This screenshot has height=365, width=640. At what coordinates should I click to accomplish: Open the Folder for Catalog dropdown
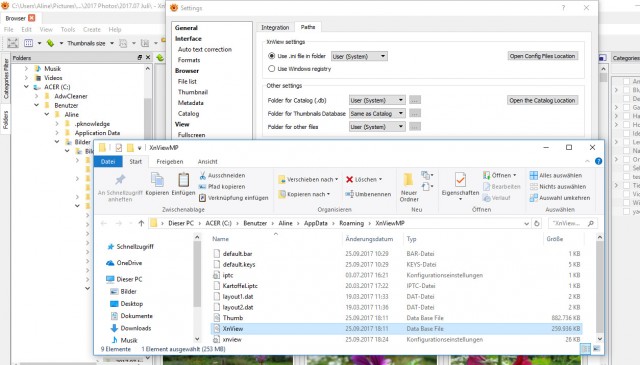pyautogui.click(x=377, y=100)
